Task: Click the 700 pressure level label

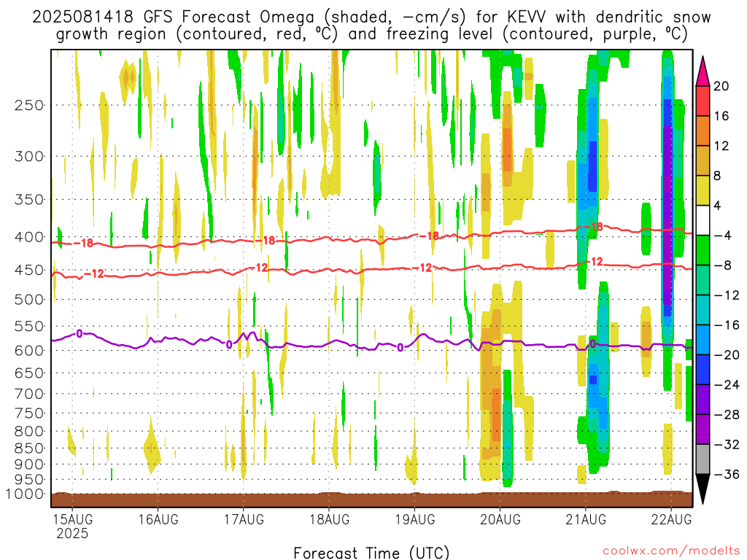Action: (x=29, y=394)
